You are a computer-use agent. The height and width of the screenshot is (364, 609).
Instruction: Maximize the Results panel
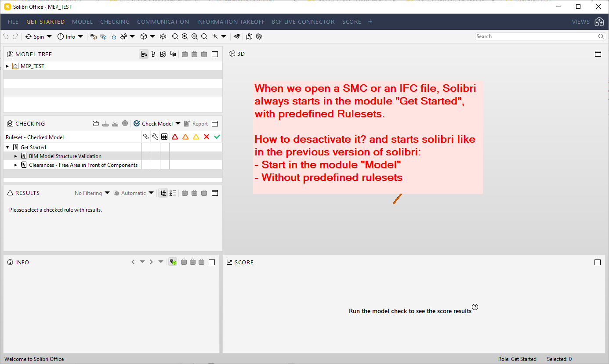[215, 193]
